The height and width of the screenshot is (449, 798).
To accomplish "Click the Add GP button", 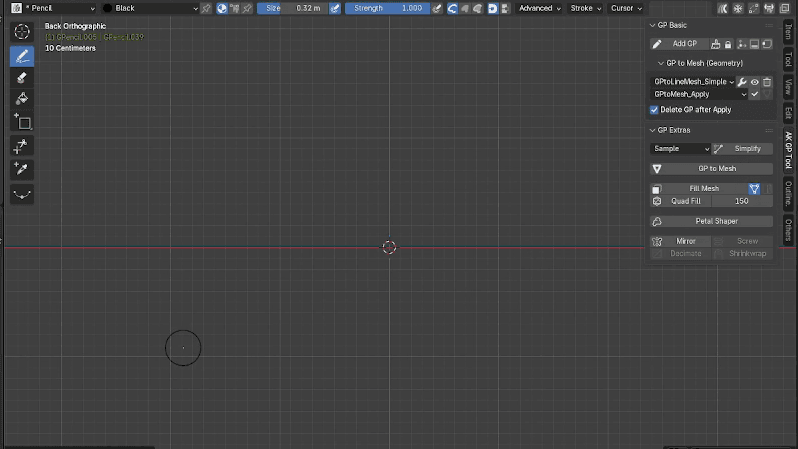I will [679, 44].
